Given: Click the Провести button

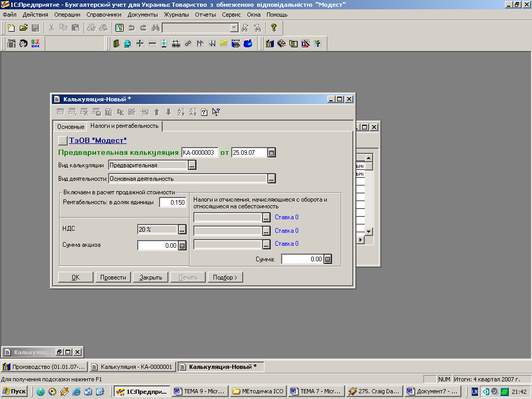Looking at the screenshot, I should click(x=113, y=277).
